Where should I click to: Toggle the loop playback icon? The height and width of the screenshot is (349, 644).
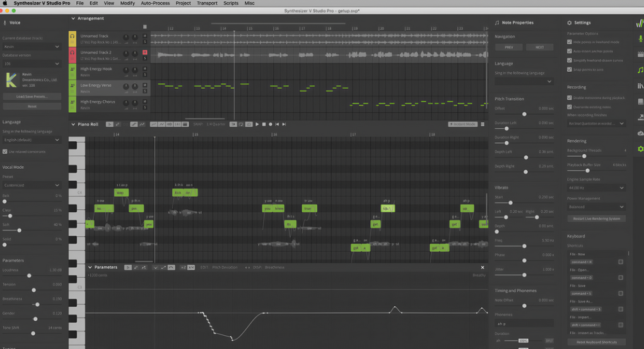(241, 124)
